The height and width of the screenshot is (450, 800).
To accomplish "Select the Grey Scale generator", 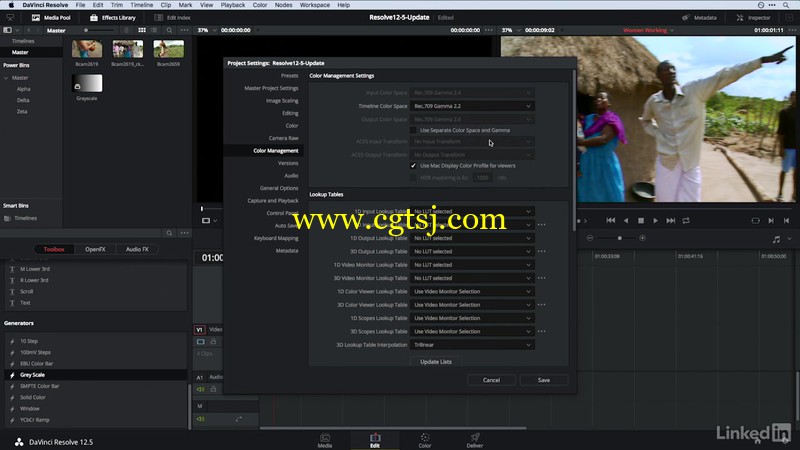I will [x=95, y=375].
